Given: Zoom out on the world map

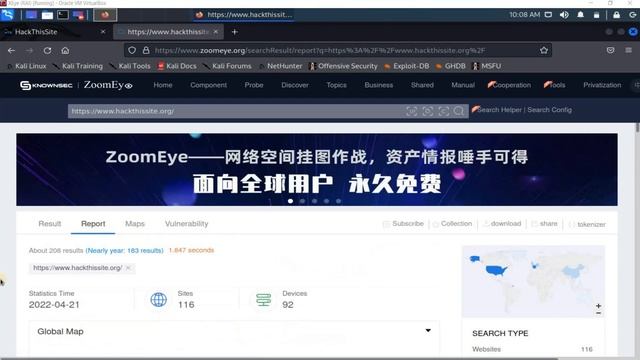Looking at the screenshot, I should pyautogui.click(x=598, y=313).
